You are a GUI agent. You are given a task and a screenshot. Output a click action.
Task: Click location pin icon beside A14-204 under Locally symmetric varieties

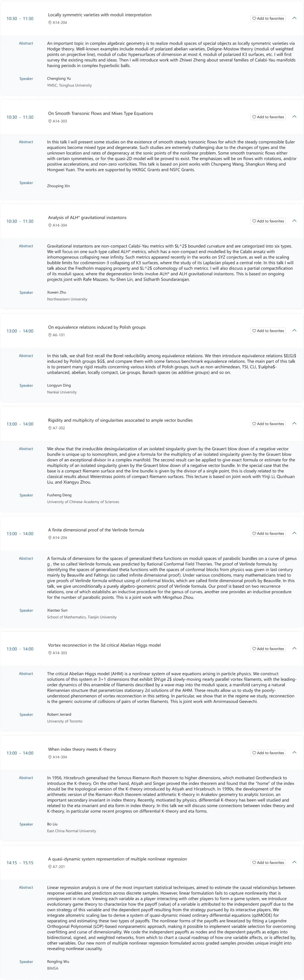pos(50,23)
